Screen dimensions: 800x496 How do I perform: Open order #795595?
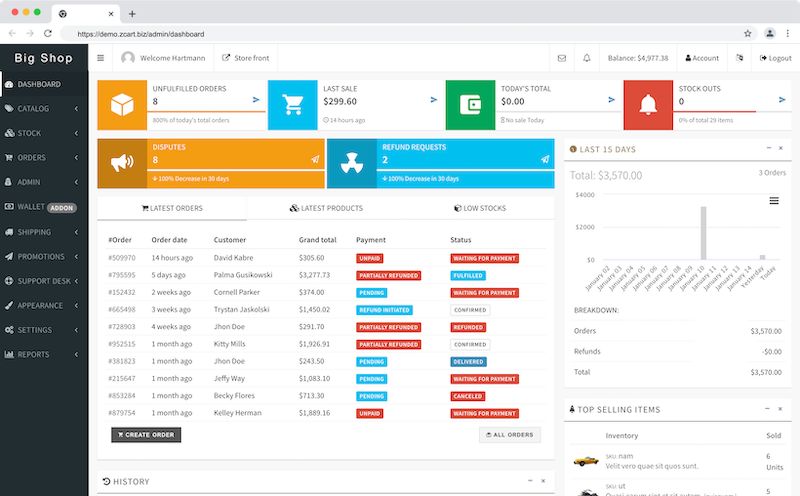pos(122,275)
